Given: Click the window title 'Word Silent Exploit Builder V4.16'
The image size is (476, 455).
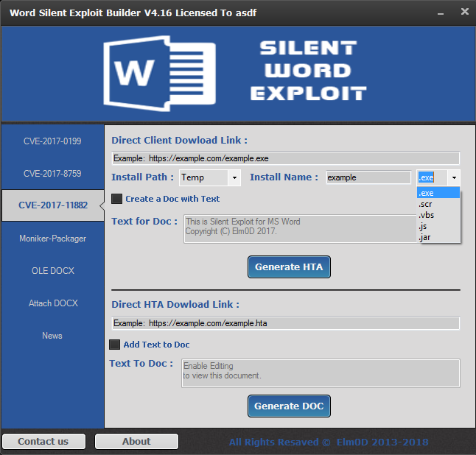Looking at the screenshot, I should [91, 13].
